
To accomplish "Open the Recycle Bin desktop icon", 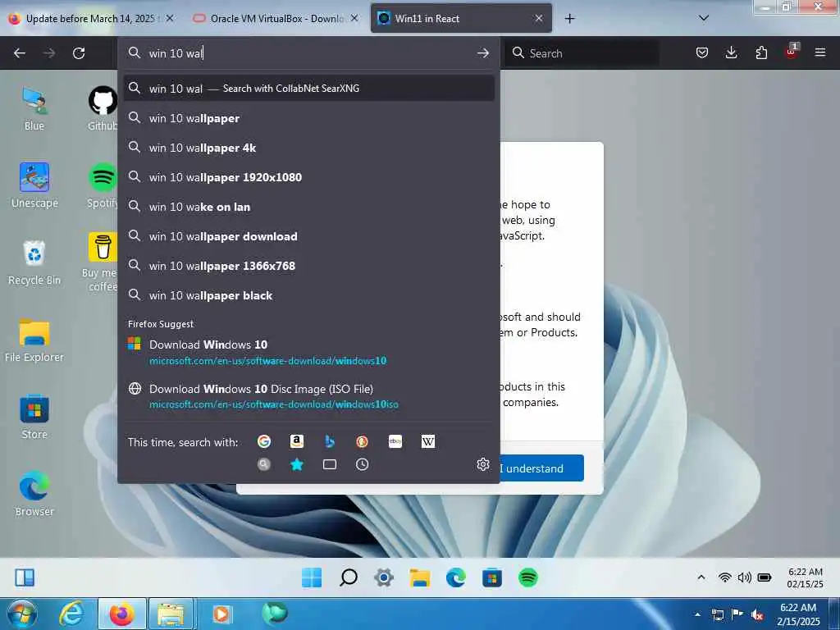I will coord(34,263).
